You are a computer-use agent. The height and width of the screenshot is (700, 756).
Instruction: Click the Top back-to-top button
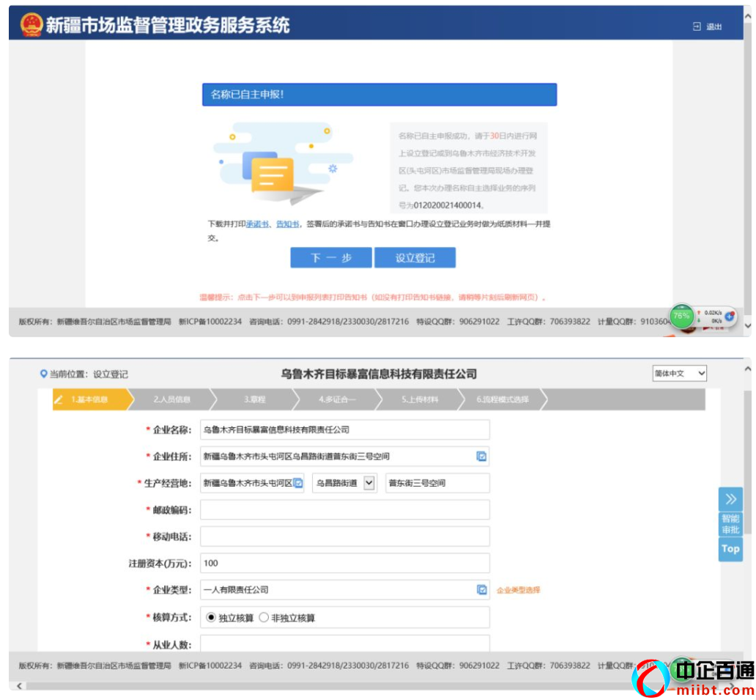pyautogui.click(x=730, y=550)
